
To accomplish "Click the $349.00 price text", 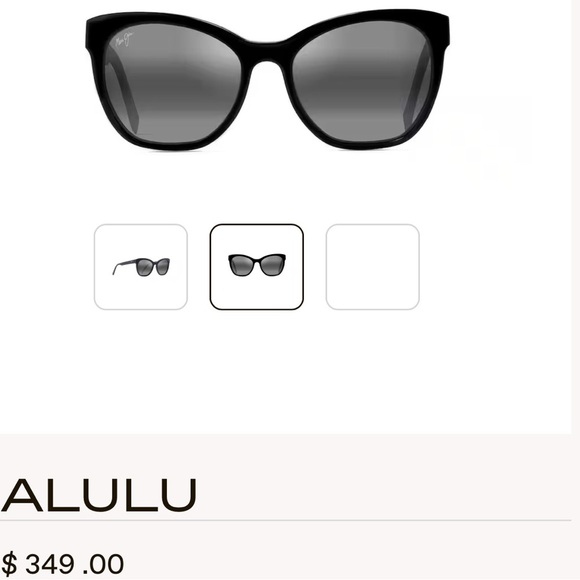I will [63, 564].
